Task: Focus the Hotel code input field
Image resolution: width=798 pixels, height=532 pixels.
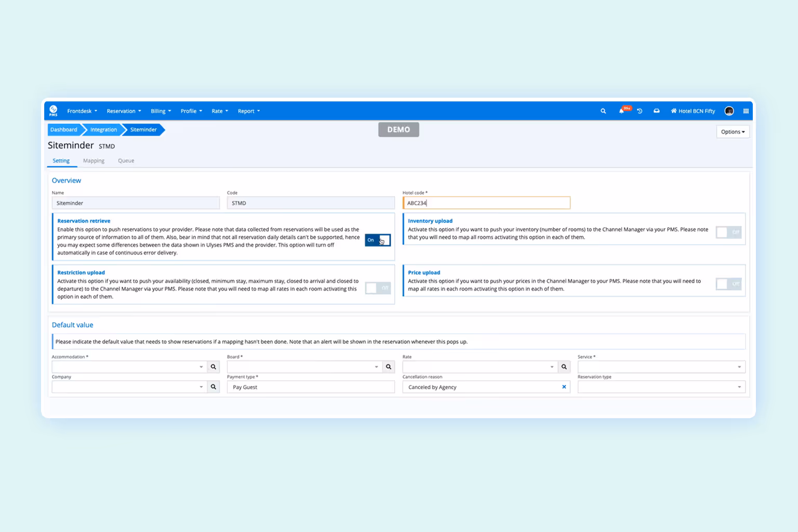Action: pos(486,203)
